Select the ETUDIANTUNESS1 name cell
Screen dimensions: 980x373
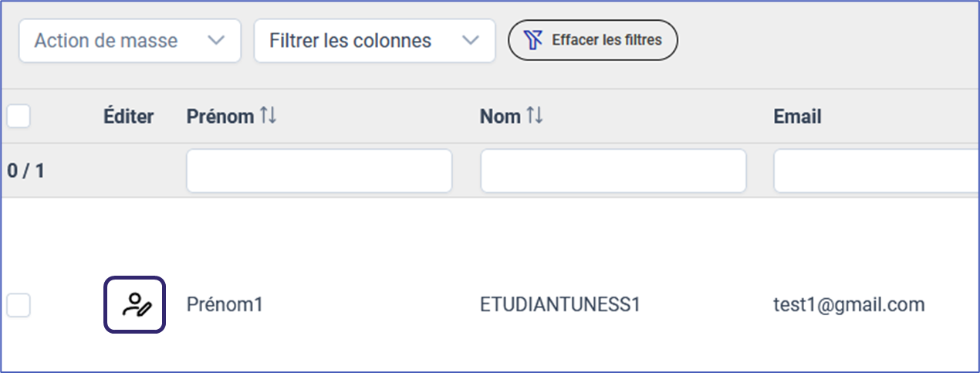point(560,305)
